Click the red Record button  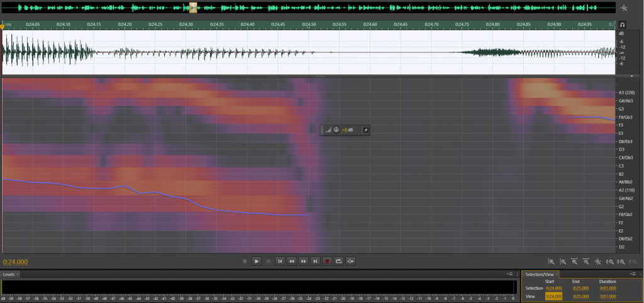(x=327, y=261)
